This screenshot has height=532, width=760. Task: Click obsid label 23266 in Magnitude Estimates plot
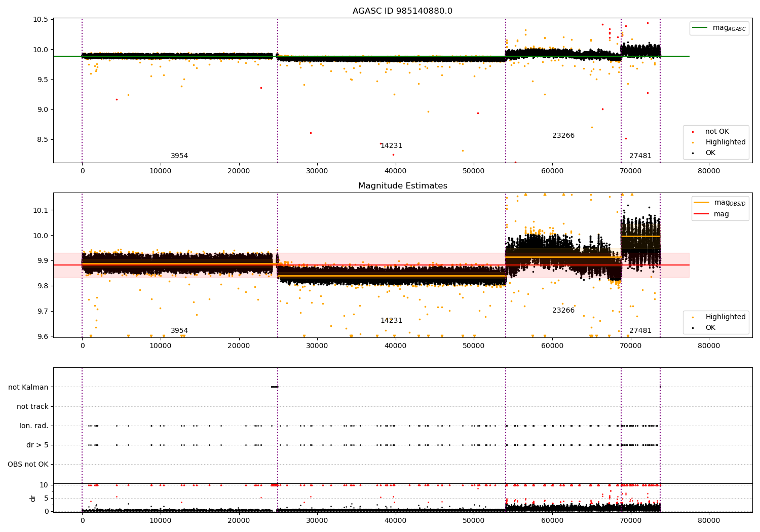tap(563, 311)
